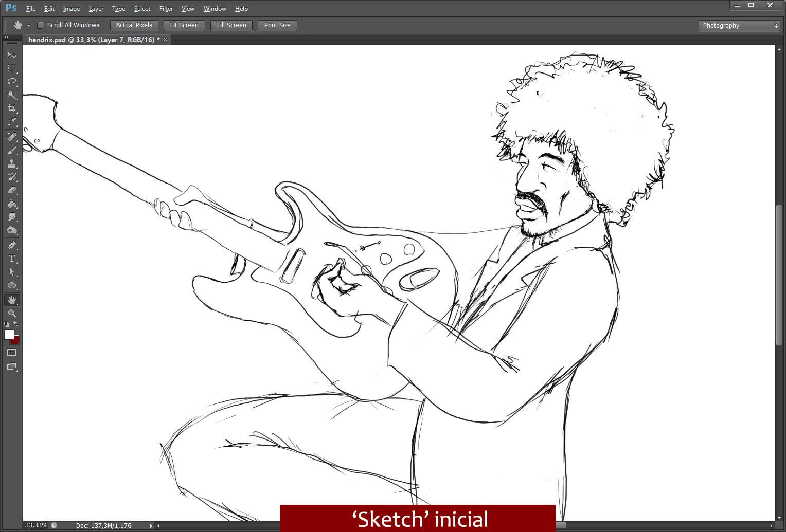Viewport: 786px width, 532px height.
Task: Open the Photography workspace dropdown
Action: coord(739,25)
